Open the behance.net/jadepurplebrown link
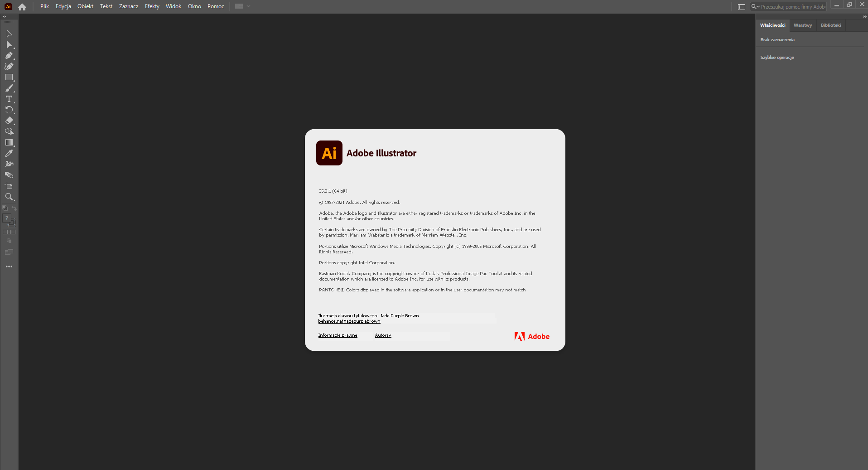Screen dimensions: 868x470 tap(349, 321)
